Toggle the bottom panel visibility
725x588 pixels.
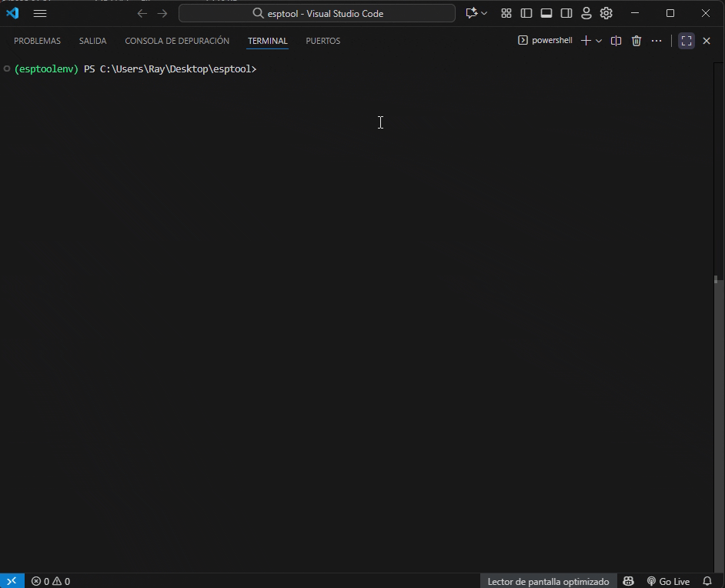[546, 13]
